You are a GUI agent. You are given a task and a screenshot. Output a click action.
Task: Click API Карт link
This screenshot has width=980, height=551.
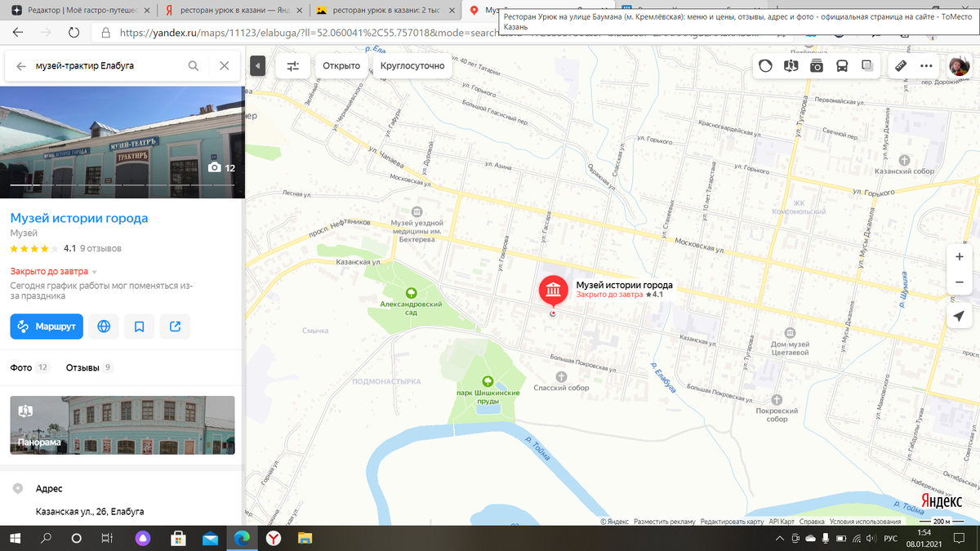pyautogui.click(x=782, y=522)
